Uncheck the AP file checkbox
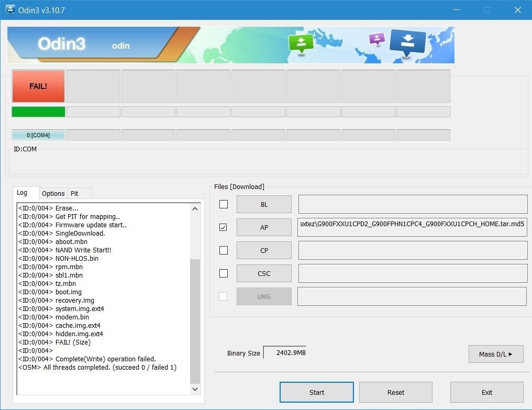Image resolution: width=532 pixels, height=410 pixels. (223, 227)
